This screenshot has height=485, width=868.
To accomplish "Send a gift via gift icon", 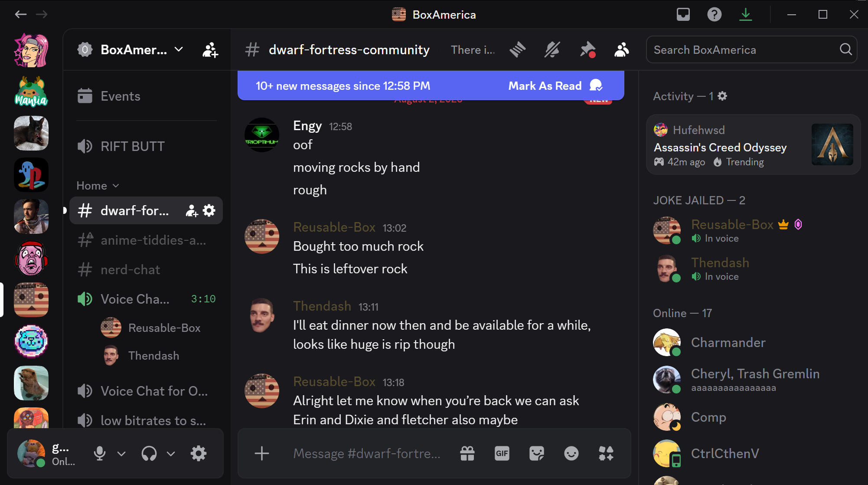I will (x=467, y=453).
